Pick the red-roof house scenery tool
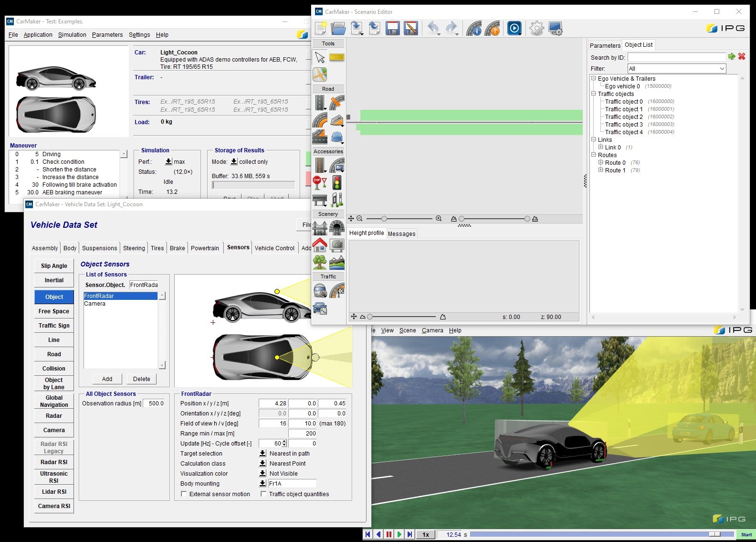Screen dimensions: 756x542 (x=320, y=245)
